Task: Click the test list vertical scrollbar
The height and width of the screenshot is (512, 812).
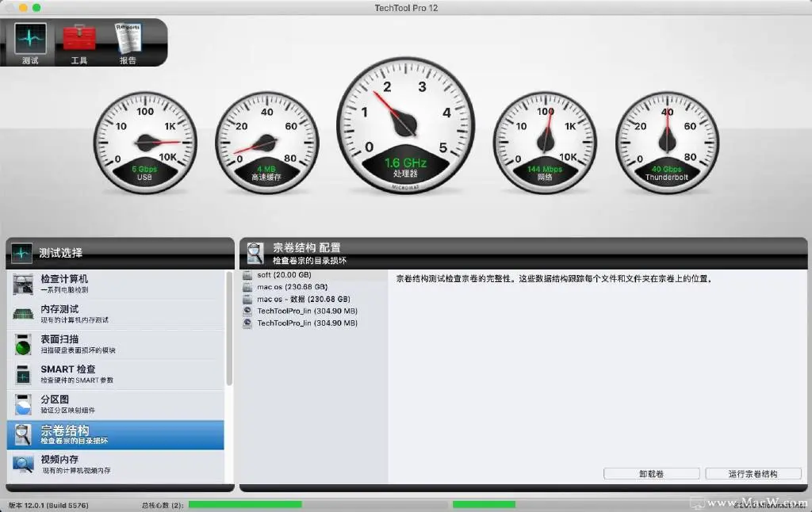Action: pos(229,329)
